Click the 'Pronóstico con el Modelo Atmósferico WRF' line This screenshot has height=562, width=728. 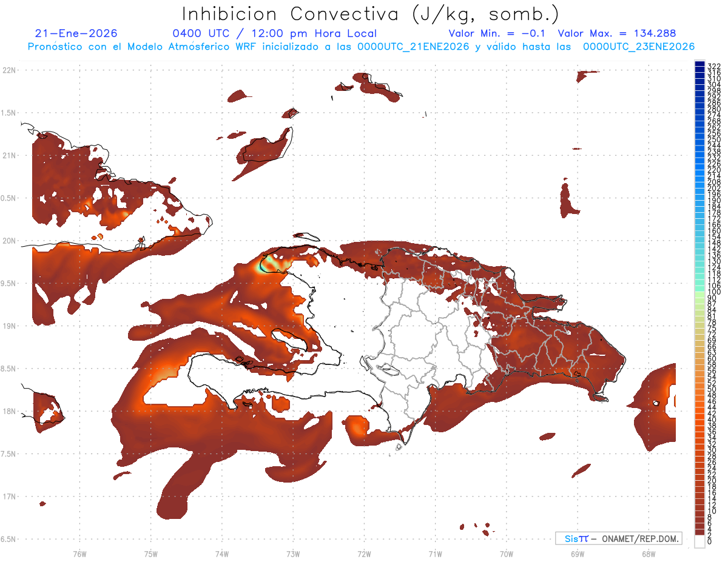[361, 47]
